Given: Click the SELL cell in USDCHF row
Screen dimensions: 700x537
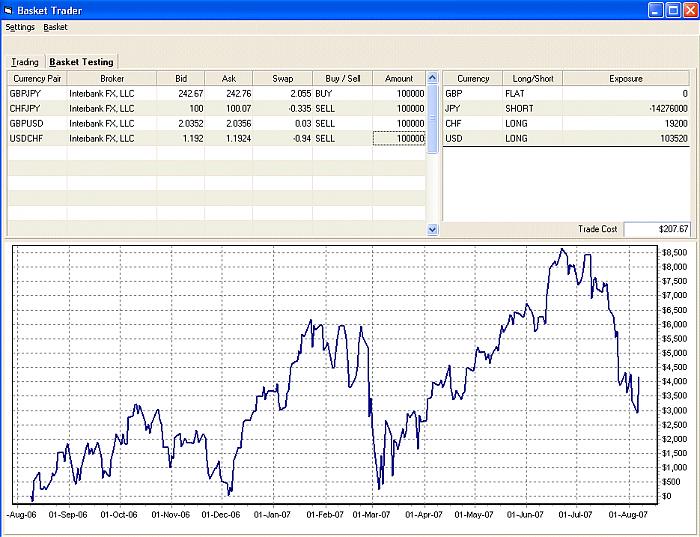Looking at the screenshot, I should click(x=342, y=138).
